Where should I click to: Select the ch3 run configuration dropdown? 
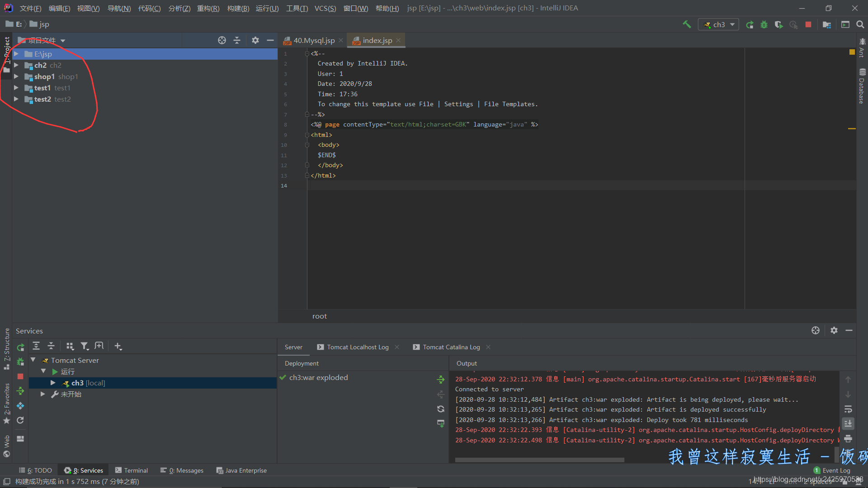pyautogui.click(x=718, y=24)
